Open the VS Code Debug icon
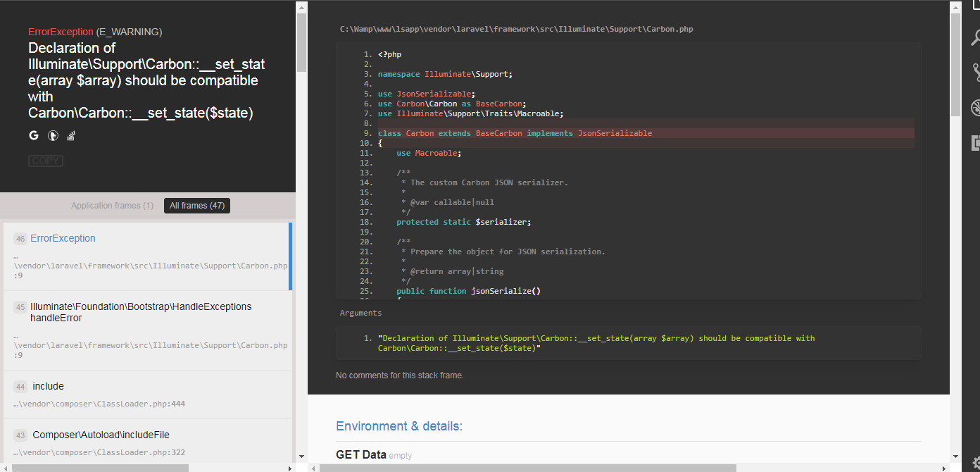980x472 pixels. pos(975,107)
